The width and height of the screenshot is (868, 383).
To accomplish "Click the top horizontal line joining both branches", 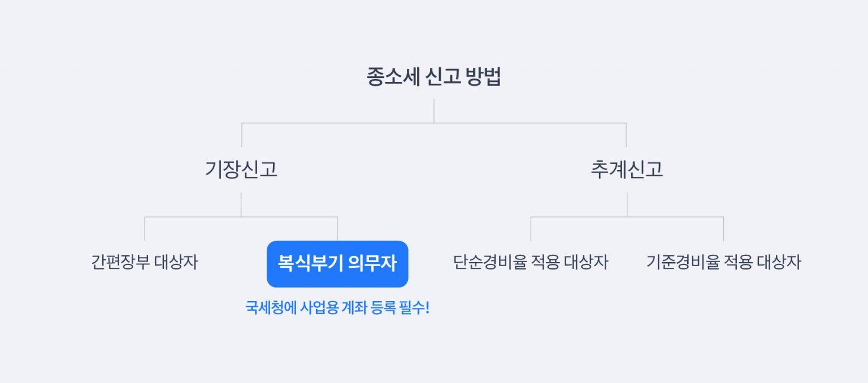I will pyautogui.click(x=339, y=123).
